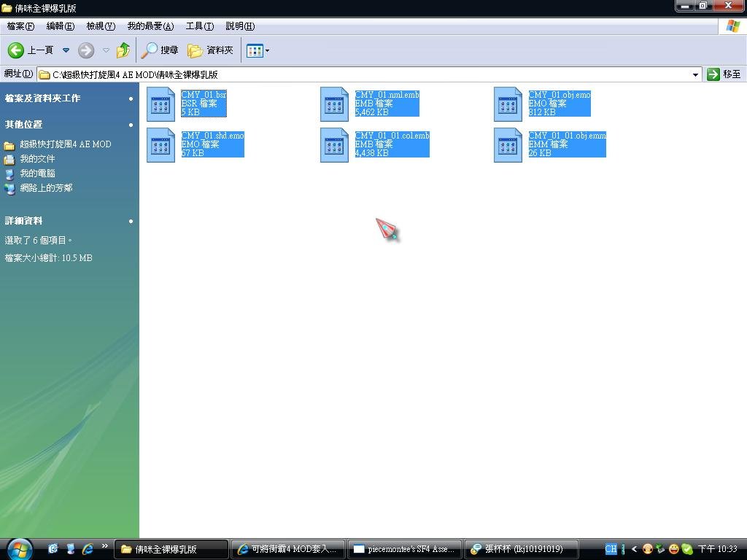This screenshot has height=560, width=747.
Task: Click inside the address bar path field
Action: coord(365,74)
